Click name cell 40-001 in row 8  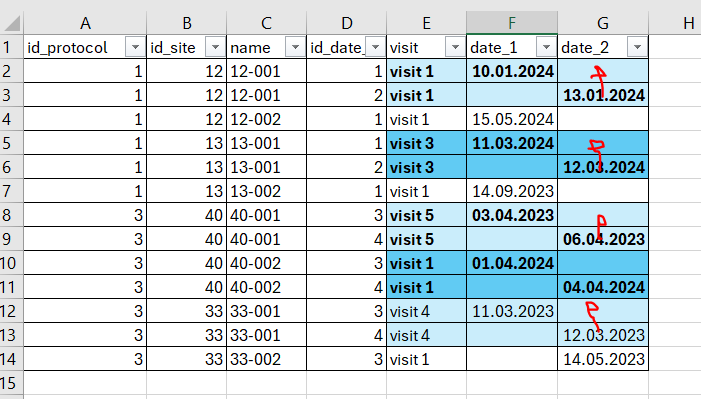pyautogui.click(x=266, y=215)
